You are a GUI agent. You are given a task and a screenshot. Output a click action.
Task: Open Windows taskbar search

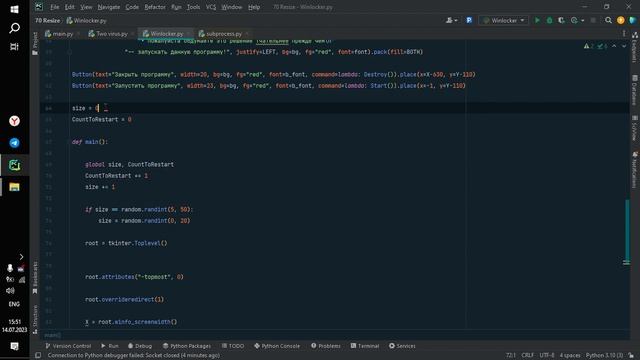point(14,28)
